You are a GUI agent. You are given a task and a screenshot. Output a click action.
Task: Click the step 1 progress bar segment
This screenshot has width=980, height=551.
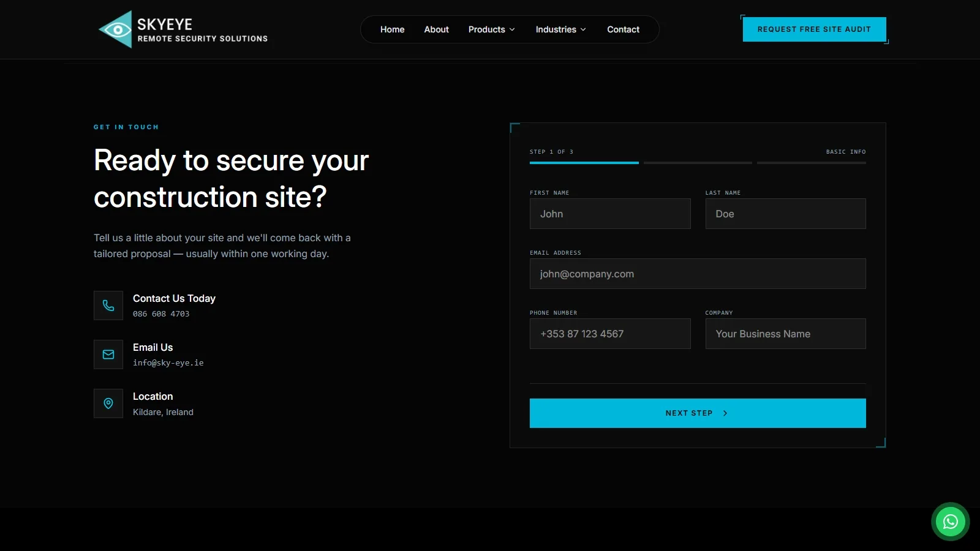[x=584, y=163]
